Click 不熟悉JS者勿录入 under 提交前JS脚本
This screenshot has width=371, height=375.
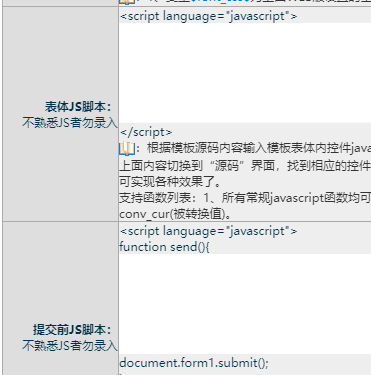click(x=70, y=345)
